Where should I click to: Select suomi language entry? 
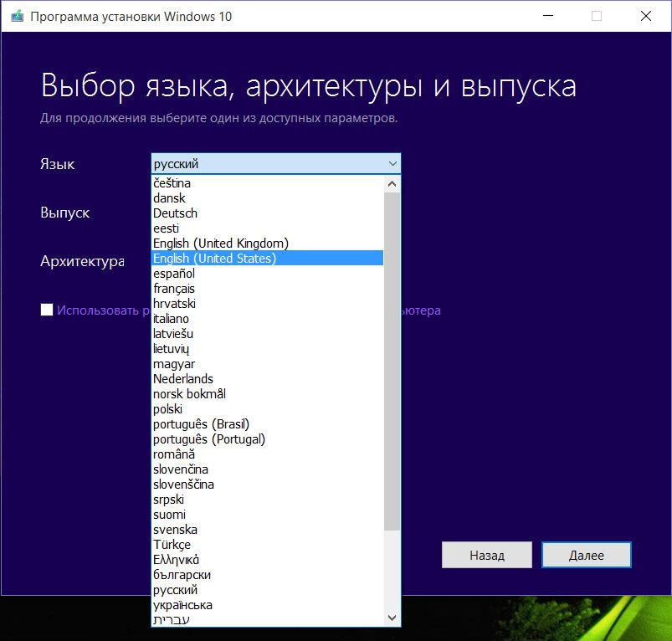click(268, 515)
